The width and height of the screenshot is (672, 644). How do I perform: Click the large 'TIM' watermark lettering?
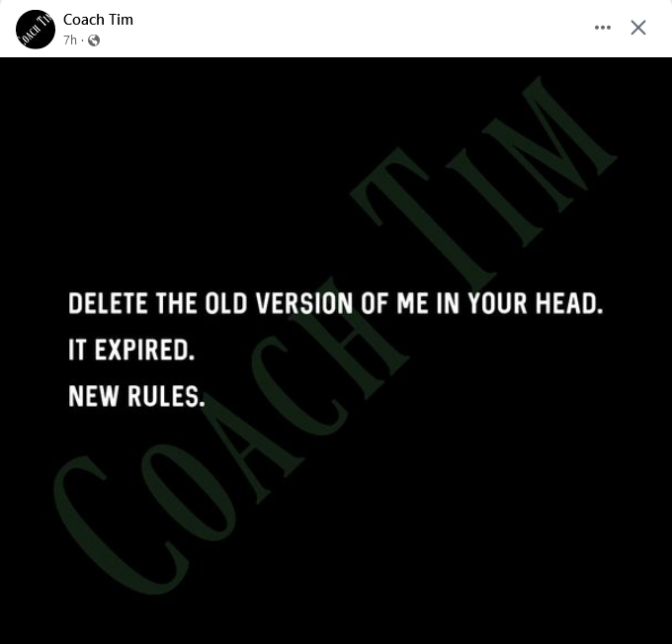[x=484, y=185]
